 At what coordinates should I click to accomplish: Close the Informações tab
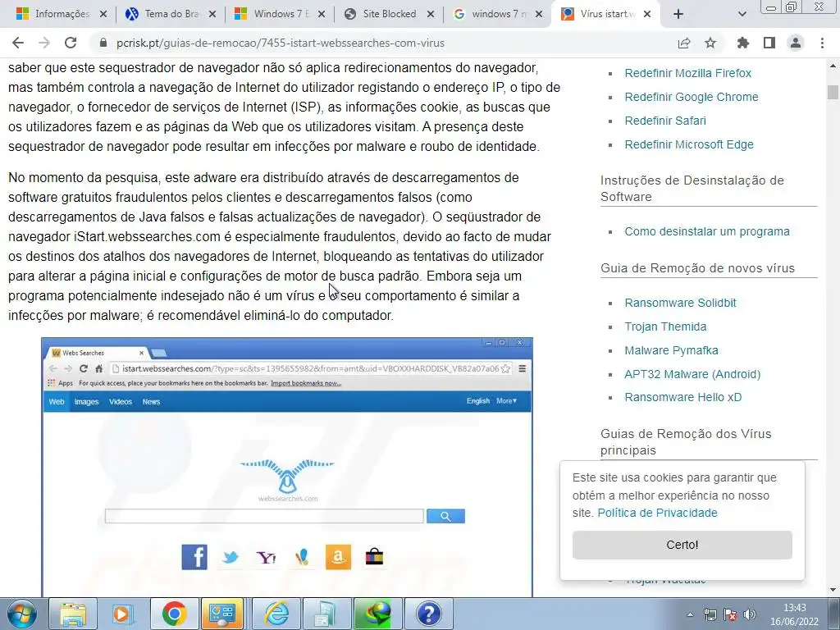pyautogui.click(x=103, y=14)
